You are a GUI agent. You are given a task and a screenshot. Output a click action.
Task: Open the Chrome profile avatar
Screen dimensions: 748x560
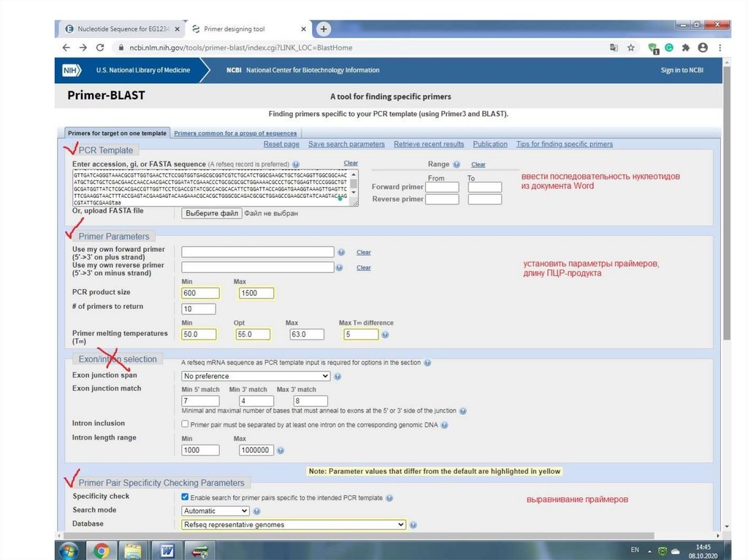point(702,47)
